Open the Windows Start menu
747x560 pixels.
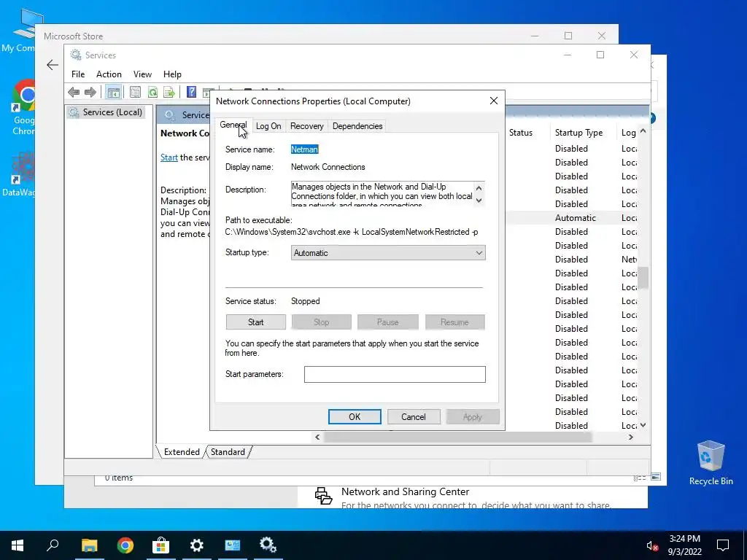(18, 545)
